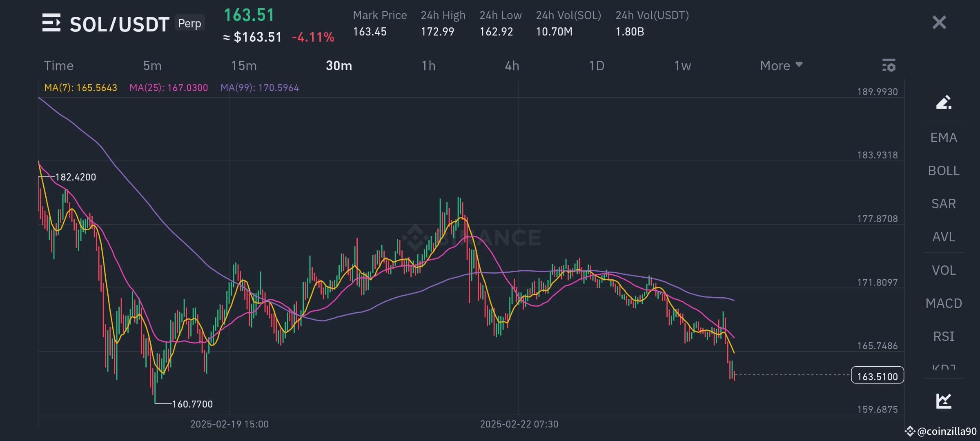Select the 1w timeframe
The image size is (980, 441).
tap(682, 66)
